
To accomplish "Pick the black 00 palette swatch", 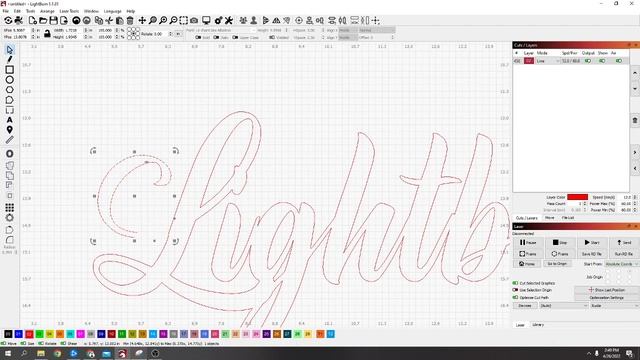I will (8, 334).
